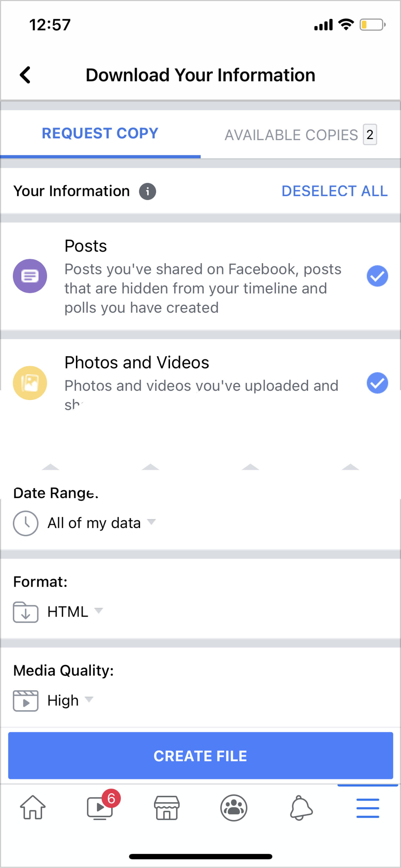The height and width of the screenshot is (868, 401).
Task: Uncheck the Photos and Videos checkbox
Action: 377,383
